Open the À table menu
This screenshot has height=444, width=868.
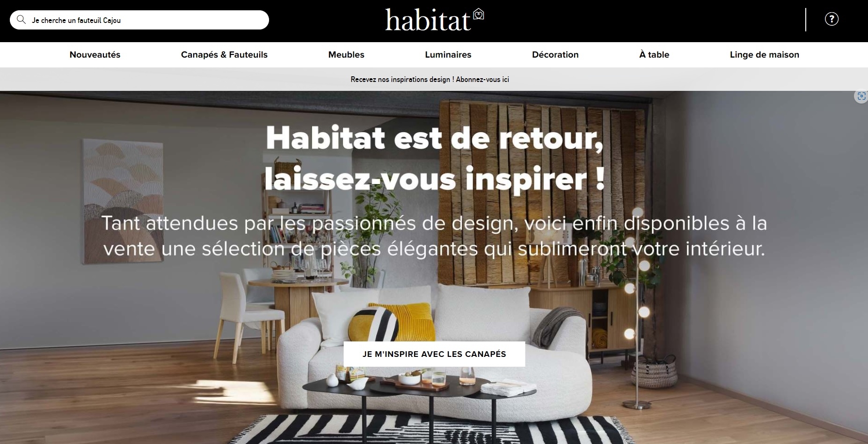pyautogui.click(x=654, y=55)
